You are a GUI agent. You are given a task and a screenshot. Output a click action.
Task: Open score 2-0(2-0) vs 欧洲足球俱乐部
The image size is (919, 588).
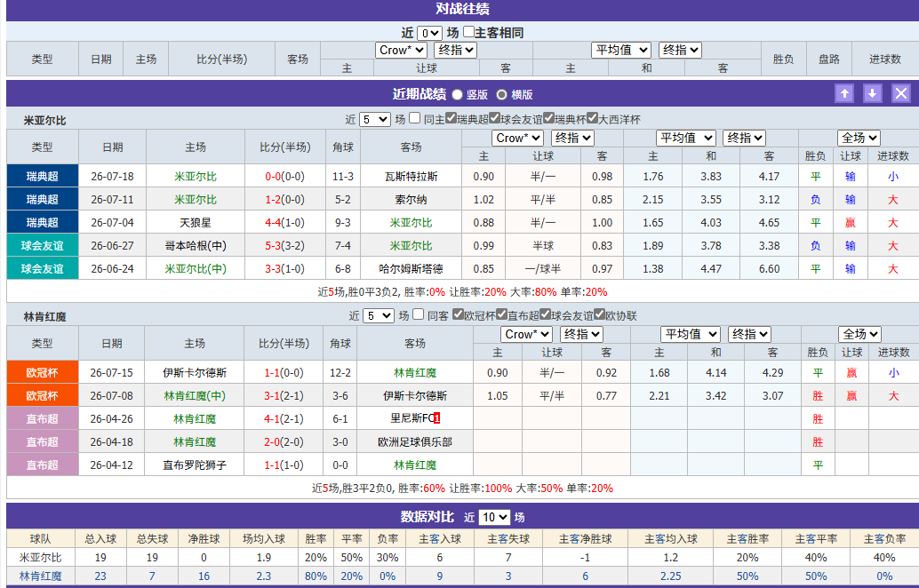click(284, 442)
